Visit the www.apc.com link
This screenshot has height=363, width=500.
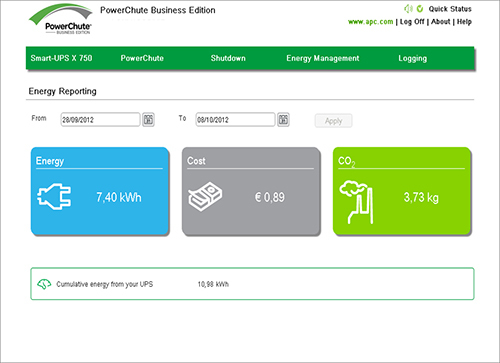click(x=371, y=22)
